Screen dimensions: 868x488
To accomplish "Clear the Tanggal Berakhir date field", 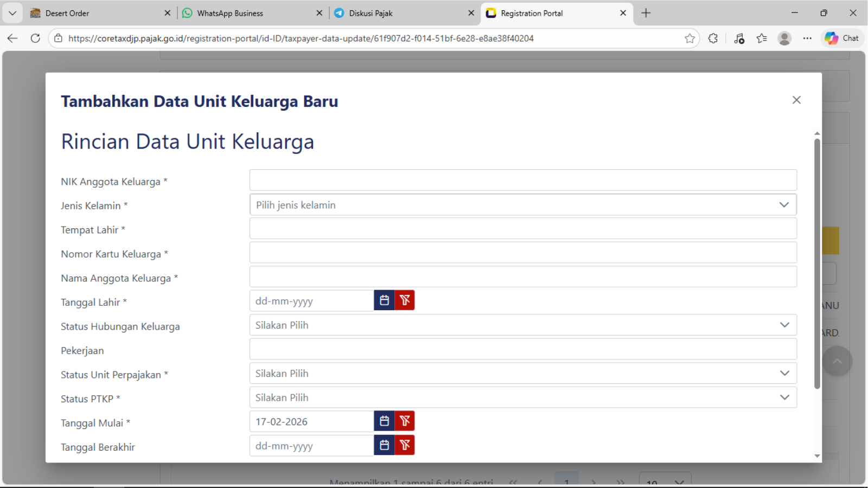I will click(405, 445).
